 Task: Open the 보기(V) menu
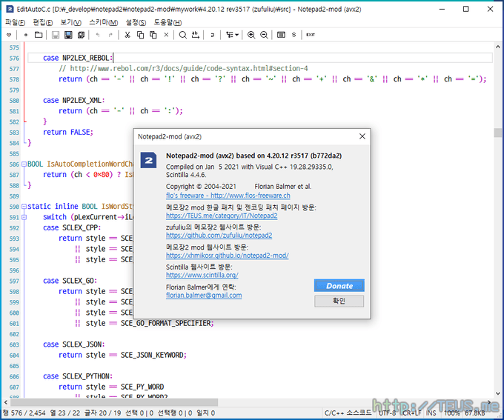tap(70, 22)
